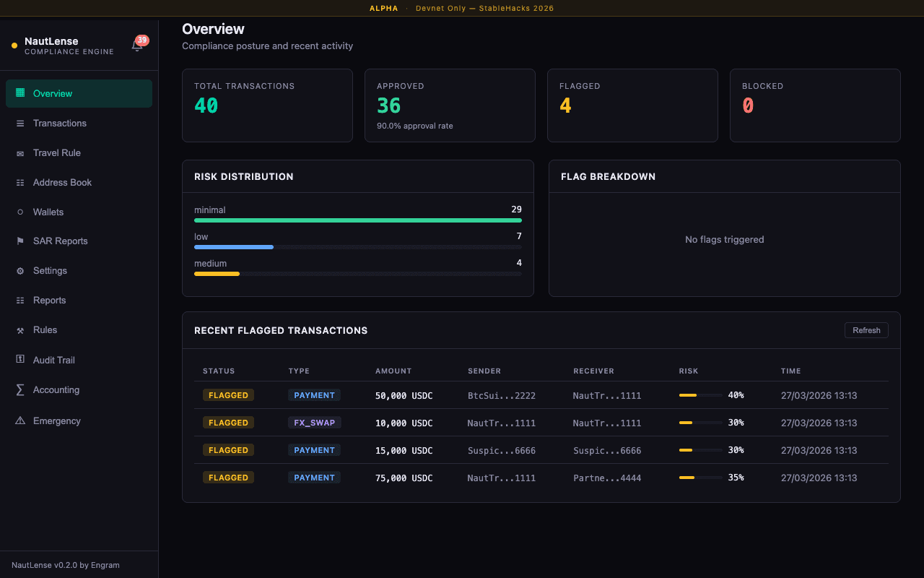The height and width of the screenshot is (578, 924).
Task: Click the Refresh button on flagged transactions
Action: pos(866,329)
